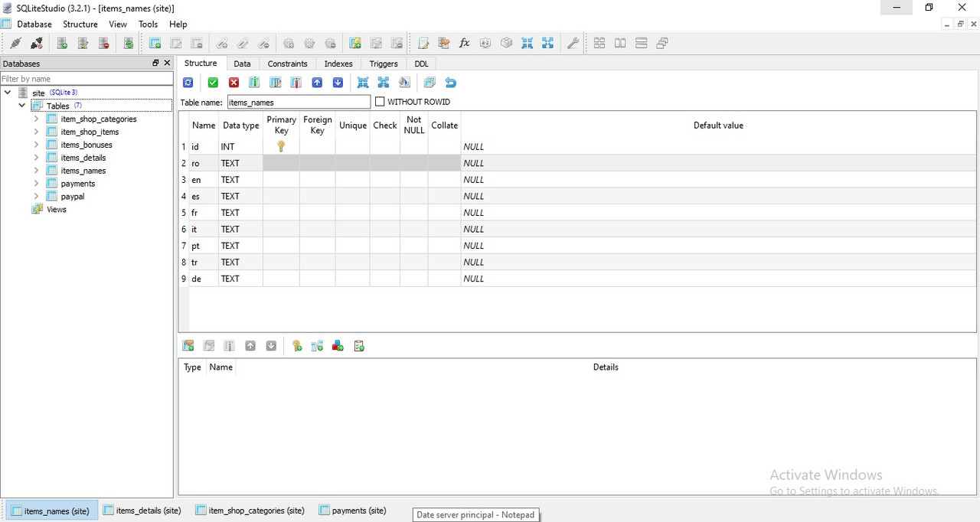Commit structure changes with the green checkmark
This screenshot has width=980, height=522.
(213, 83)
